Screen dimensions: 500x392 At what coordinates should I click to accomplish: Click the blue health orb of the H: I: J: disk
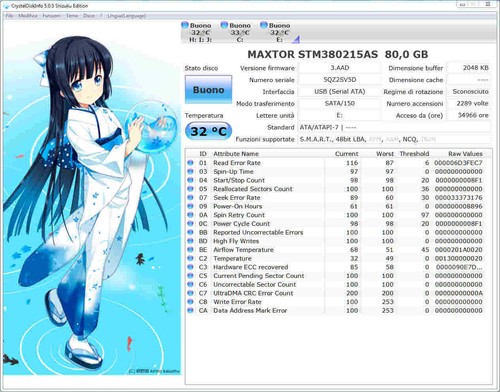click(x=185, y=25)
